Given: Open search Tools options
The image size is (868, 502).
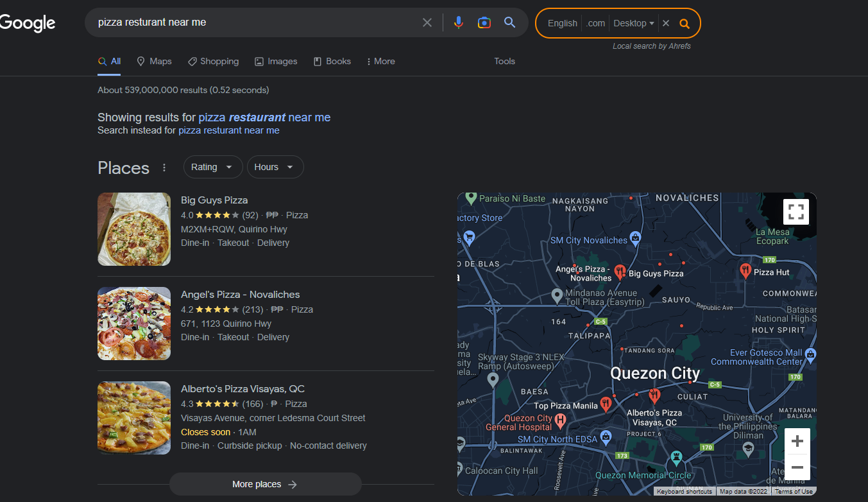Looking at the screenshot, I should [504, 61].
